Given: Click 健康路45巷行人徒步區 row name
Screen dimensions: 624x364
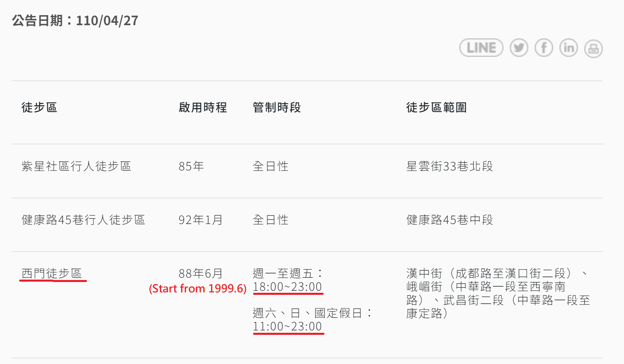Looking at the screenshot, I should tap(83, 220).
